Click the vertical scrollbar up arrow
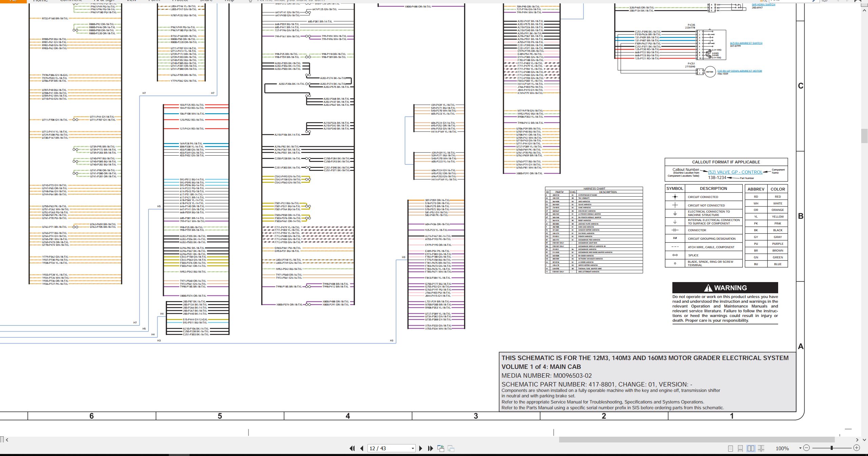 [864, 11]
